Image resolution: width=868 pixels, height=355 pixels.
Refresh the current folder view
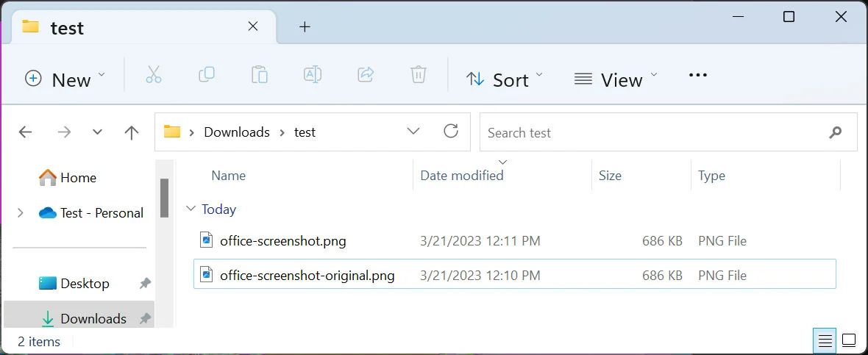(x=451, y=132)
